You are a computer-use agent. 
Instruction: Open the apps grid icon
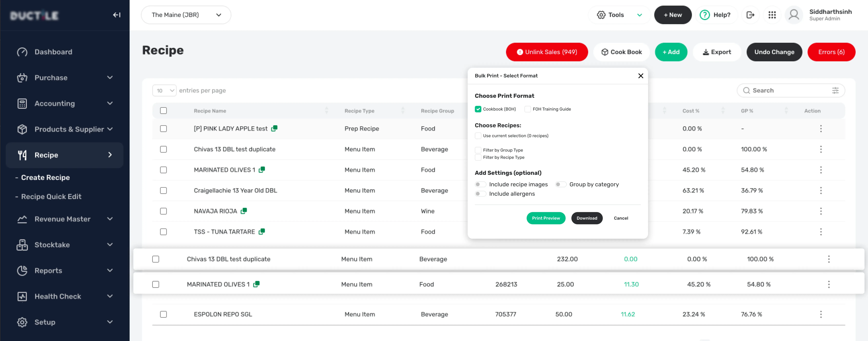772,15
